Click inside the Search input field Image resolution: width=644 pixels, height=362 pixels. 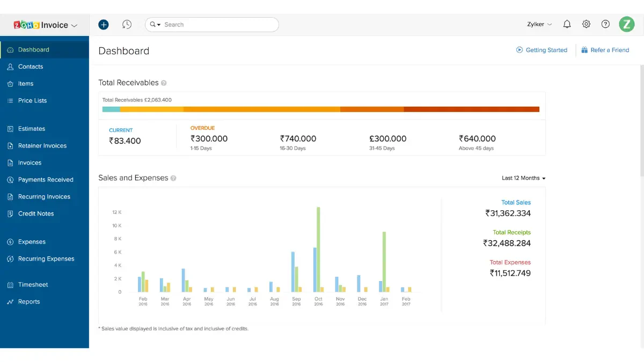(218, 25)
